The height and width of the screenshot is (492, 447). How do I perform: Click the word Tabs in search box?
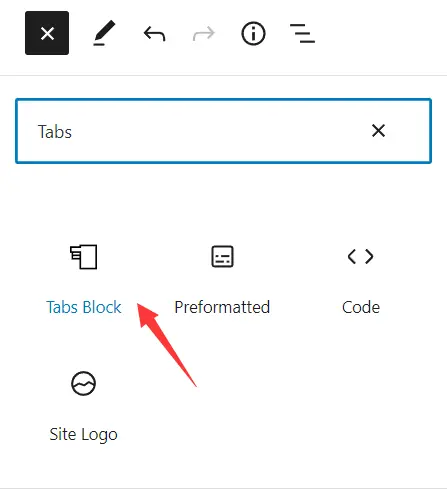pyautogui.click(x=55, y=131)
